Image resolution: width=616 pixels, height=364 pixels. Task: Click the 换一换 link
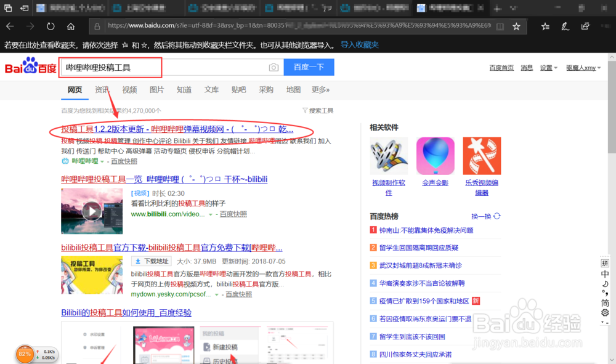tap(481, 216)
